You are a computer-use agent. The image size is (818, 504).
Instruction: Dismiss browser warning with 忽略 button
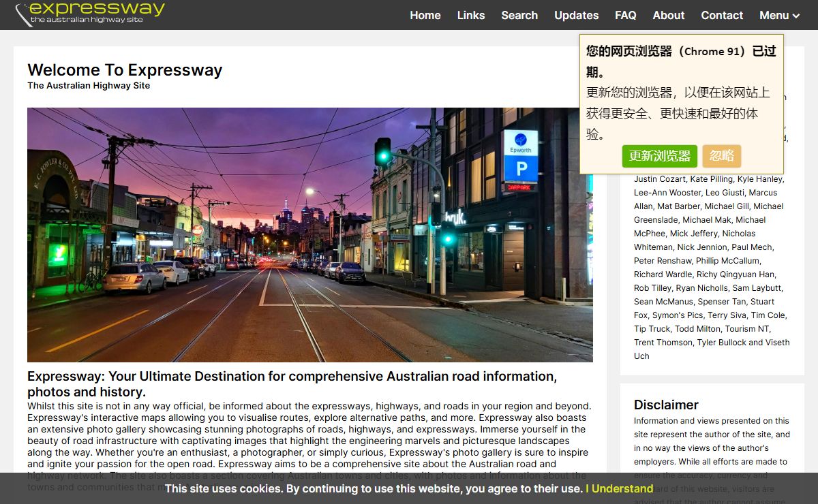721,156
